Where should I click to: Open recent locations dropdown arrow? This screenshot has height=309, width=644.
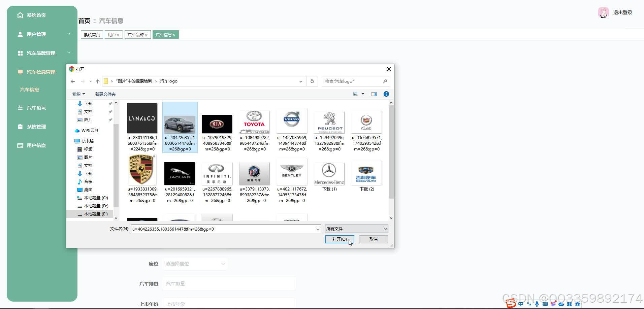pos(90,81)
